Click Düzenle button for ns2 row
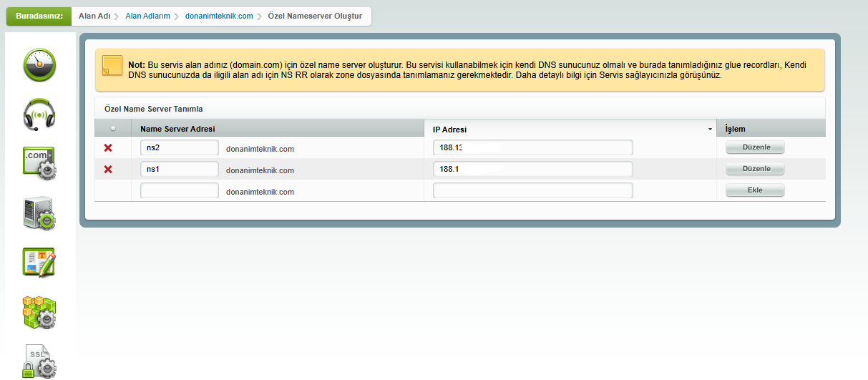The width and height of the screenshot is (868, 380). (756, 147)
